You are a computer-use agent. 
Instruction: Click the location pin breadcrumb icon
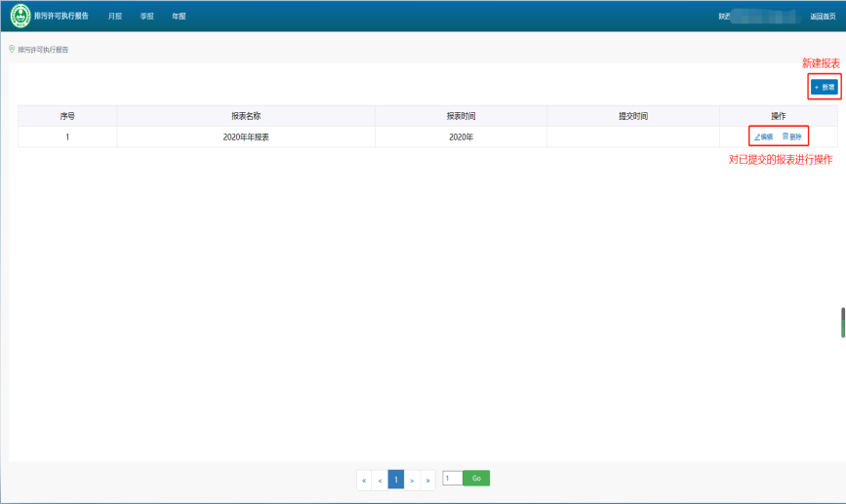pyautogui.click(x=12, y=49)
